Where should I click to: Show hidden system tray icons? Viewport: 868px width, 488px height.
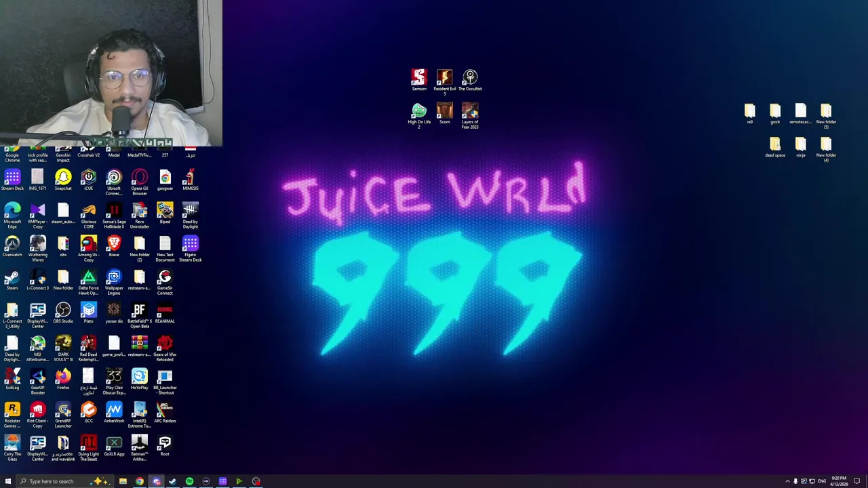pos(787,481)
